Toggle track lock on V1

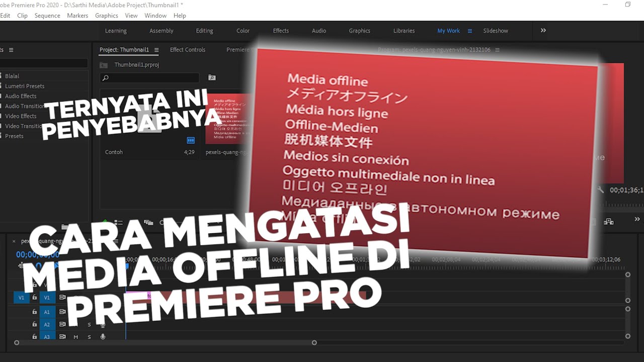[x=34, y=298]
